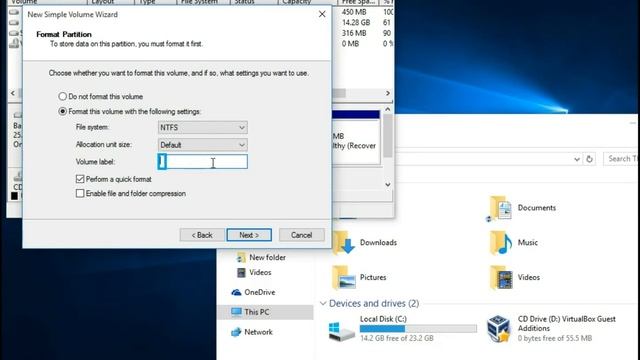Click the Recovery partition block in Disk Management
The width and height of the screenshot is (640, 360).
(x=356, y=138)
